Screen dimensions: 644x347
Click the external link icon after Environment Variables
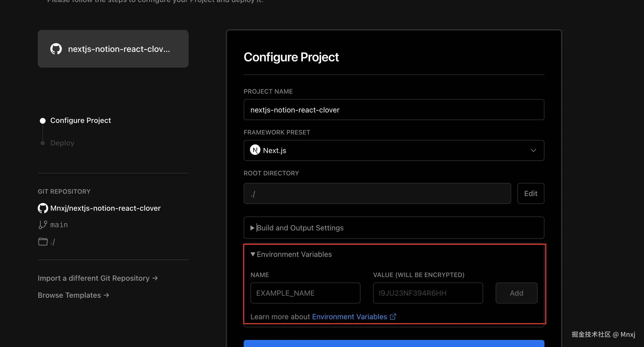pos(393,317)
